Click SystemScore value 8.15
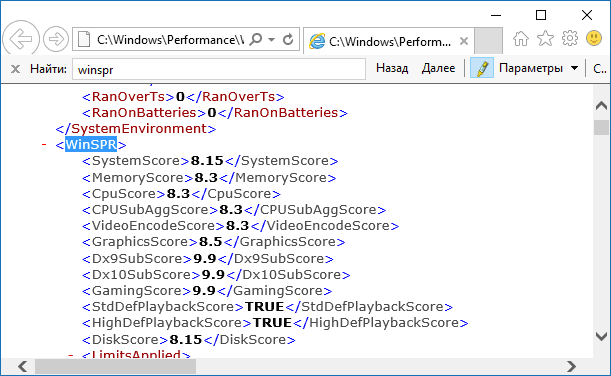 [207, 161]
